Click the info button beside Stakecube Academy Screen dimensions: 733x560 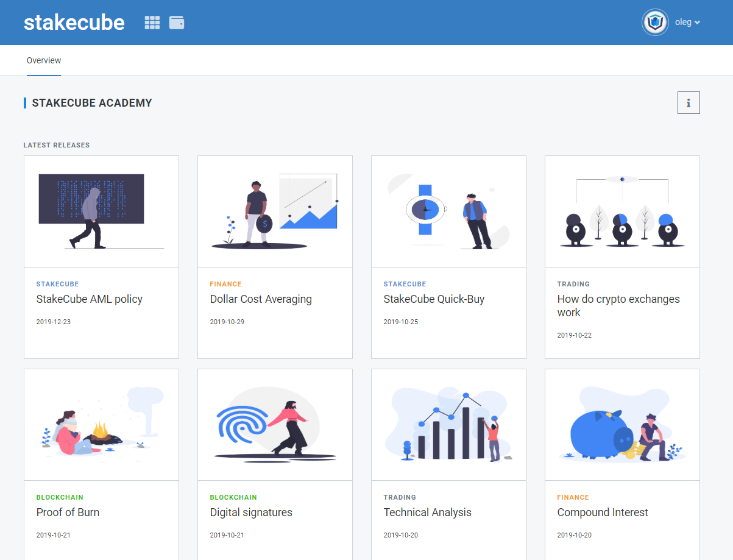[689, 103]
